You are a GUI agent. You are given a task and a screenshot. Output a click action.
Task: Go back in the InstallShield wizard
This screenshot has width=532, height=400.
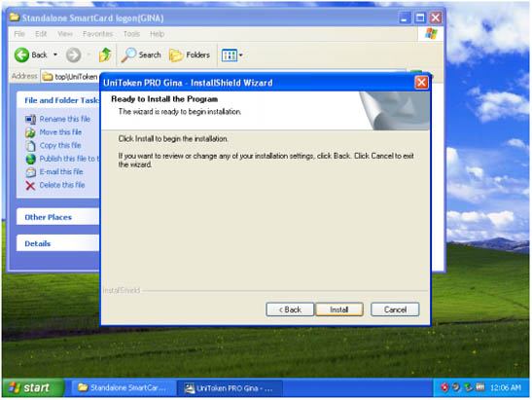[x=290, y=309]
